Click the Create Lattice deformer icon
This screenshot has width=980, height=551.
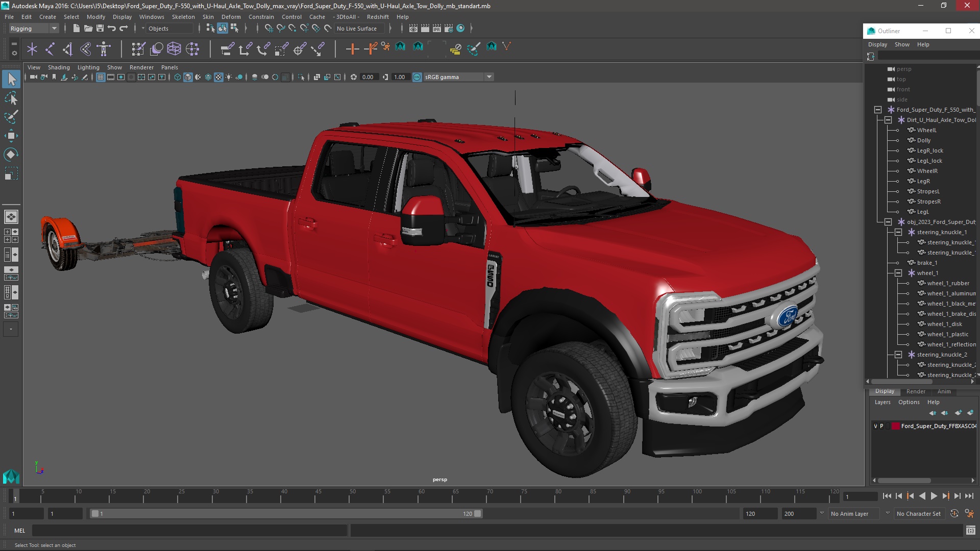(x=174, y=49)
